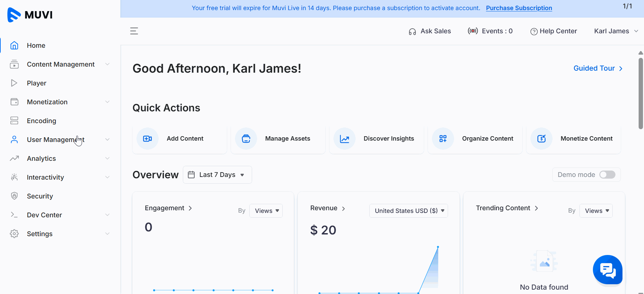
Task: Click the Home house icon in sidebar
Action: coord(14,45)
